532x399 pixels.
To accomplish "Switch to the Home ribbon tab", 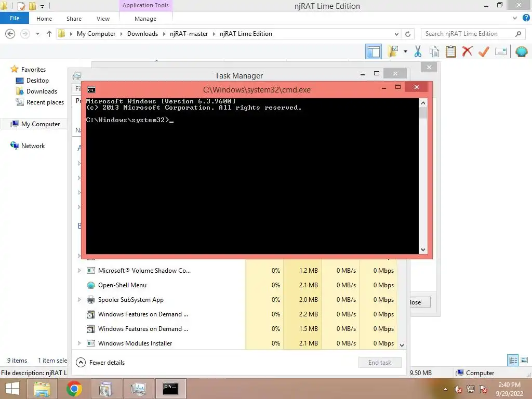I will click(44, 19).
